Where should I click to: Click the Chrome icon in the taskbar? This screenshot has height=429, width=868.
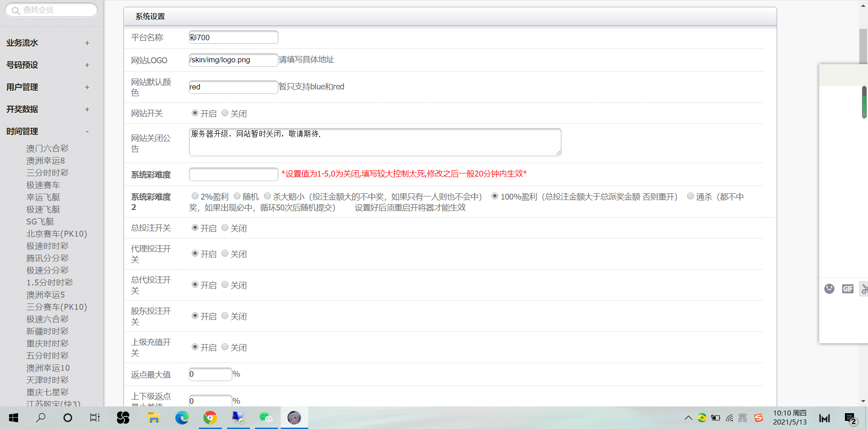pyautogui.click(x=210, y=418)
